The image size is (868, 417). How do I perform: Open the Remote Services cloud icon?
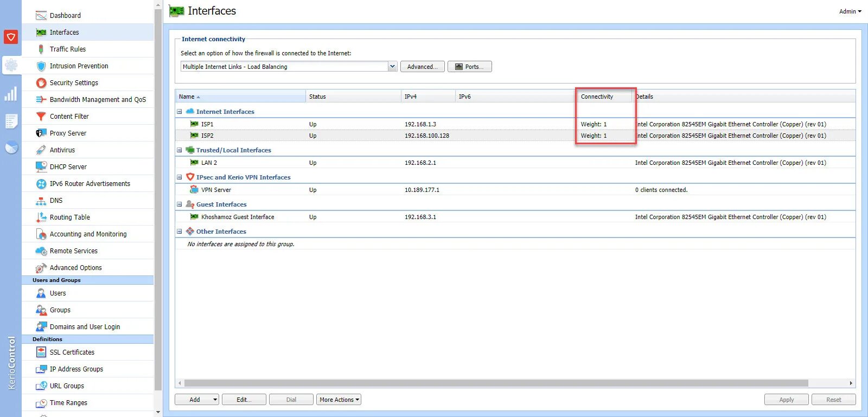click(41, 251)
